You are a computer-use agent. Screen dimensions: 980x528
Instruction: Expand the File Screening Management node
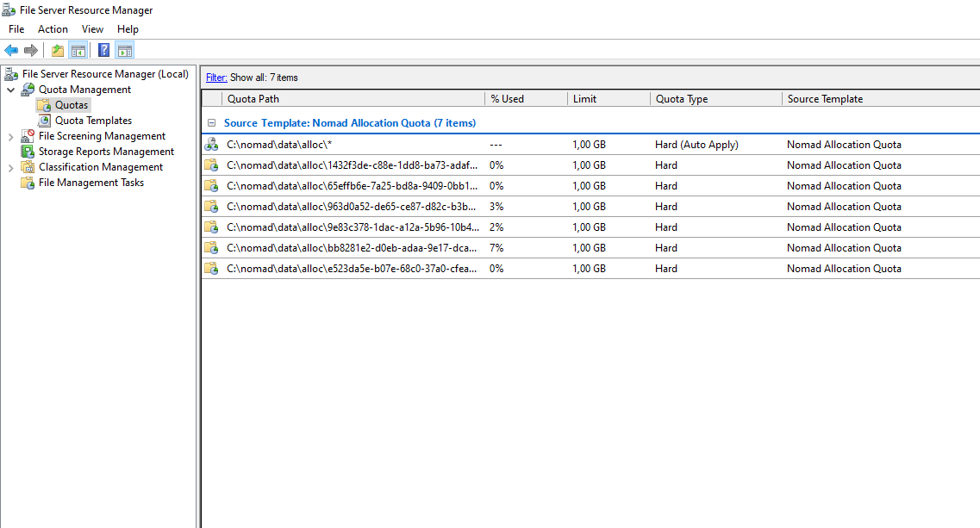[10, 136]
